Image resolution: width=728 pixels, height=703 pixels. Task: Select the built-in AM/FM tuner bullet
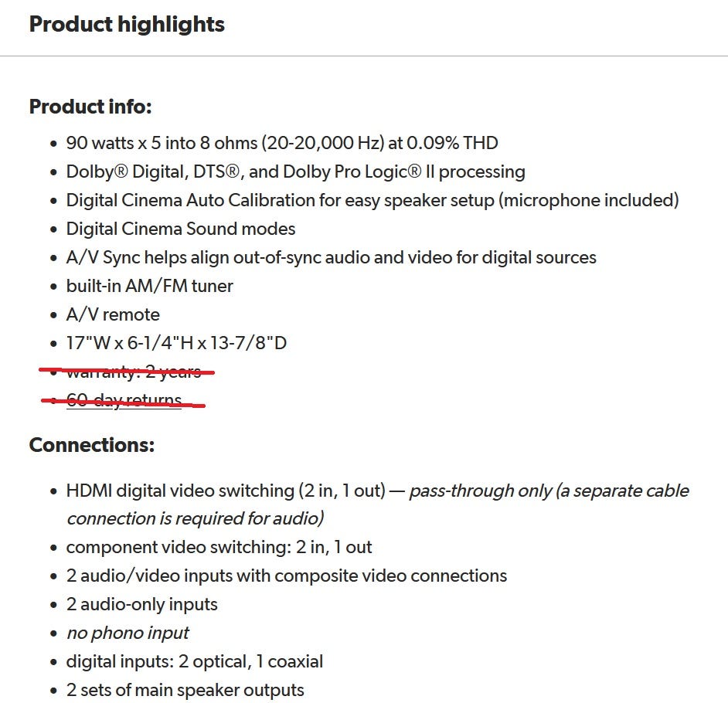pyautogui.click(x=149, y=286)
